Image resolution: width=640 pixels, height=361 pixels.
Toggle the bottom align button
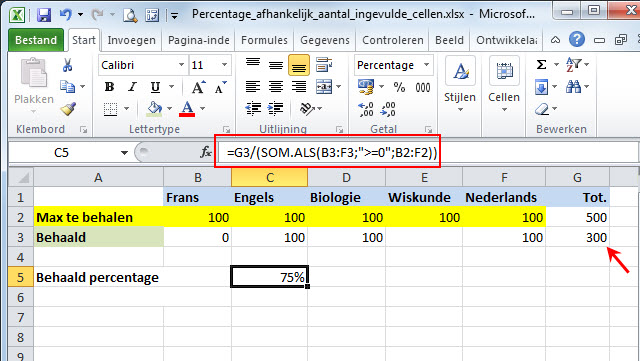tap(299, 65)
